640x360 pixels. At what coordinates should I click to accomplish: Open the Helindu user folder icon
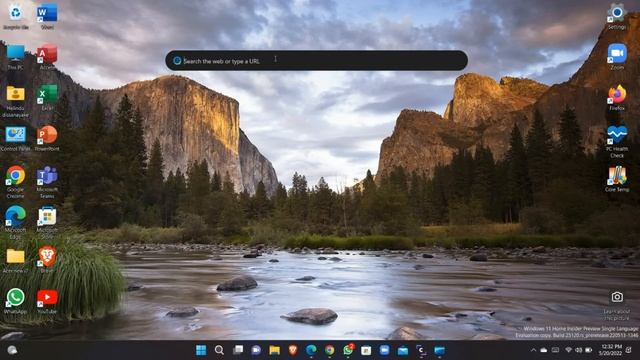coord(16,101)
